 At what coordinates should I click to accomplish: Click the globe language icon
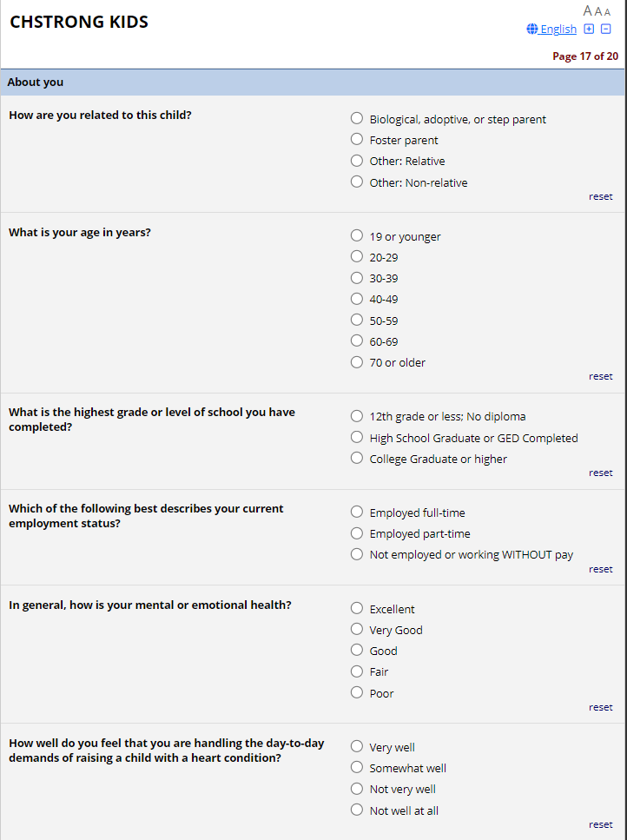[x=532, y=30]
